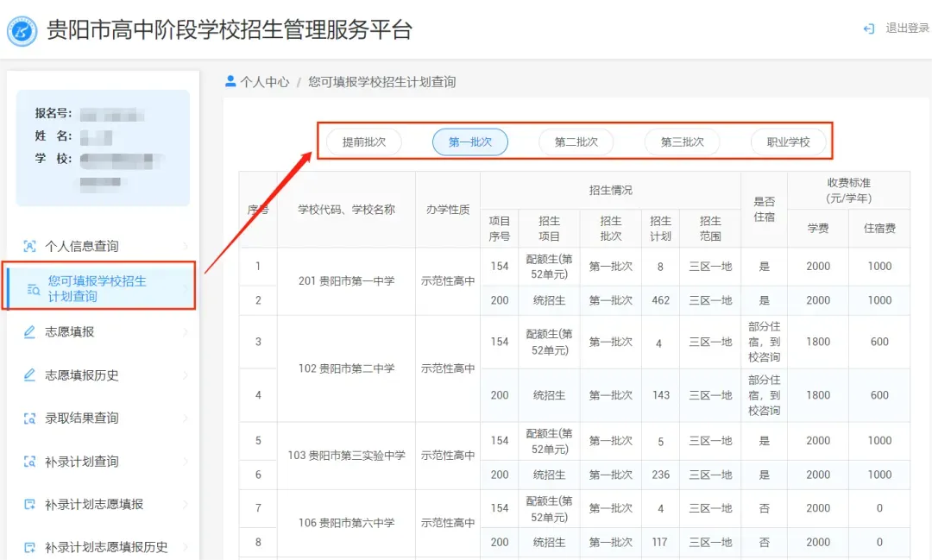
Task: Switch to the 第二批次 tab
Action: (x=576, y=142)
